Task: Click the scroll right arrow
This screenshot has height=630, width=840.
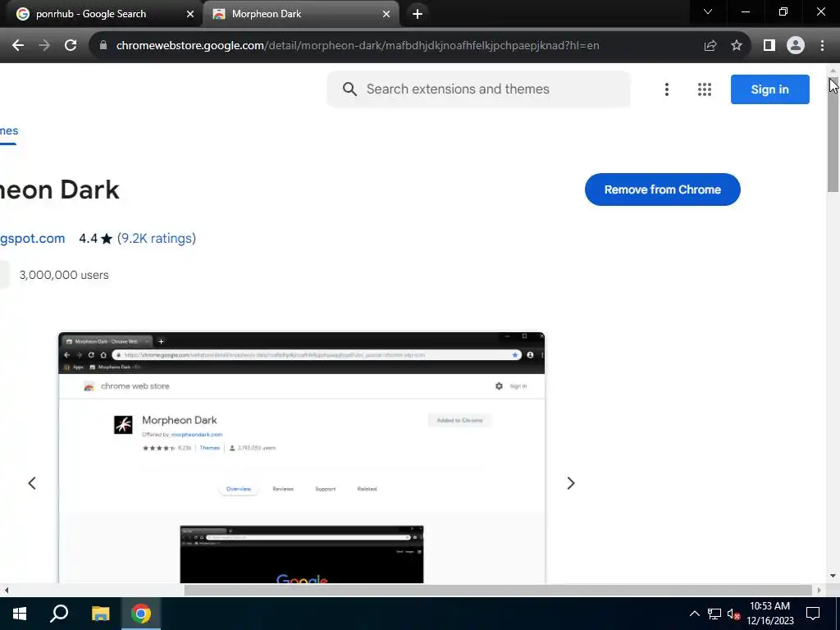Action: click(x=819, y=591)
